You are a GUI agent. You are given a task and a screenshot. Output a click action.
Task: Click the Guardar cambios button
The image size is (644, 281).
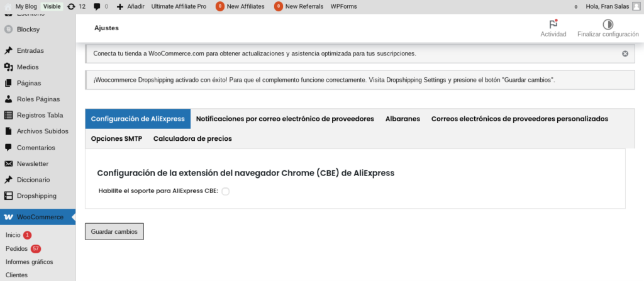click(114, 231)
